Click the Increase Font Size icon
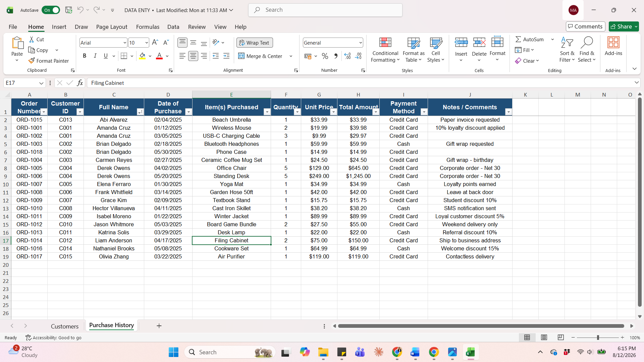 point(155,42)
